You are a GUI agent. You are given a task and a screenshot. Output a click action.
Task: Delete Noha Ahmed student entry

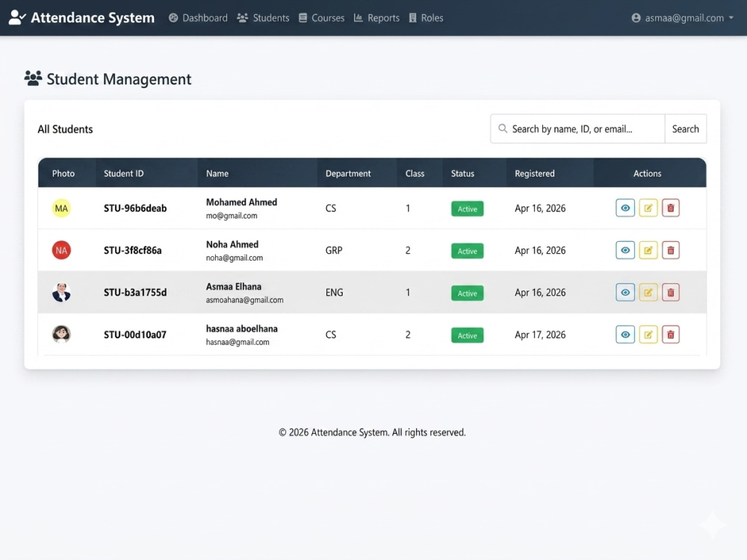click(671, 250)
